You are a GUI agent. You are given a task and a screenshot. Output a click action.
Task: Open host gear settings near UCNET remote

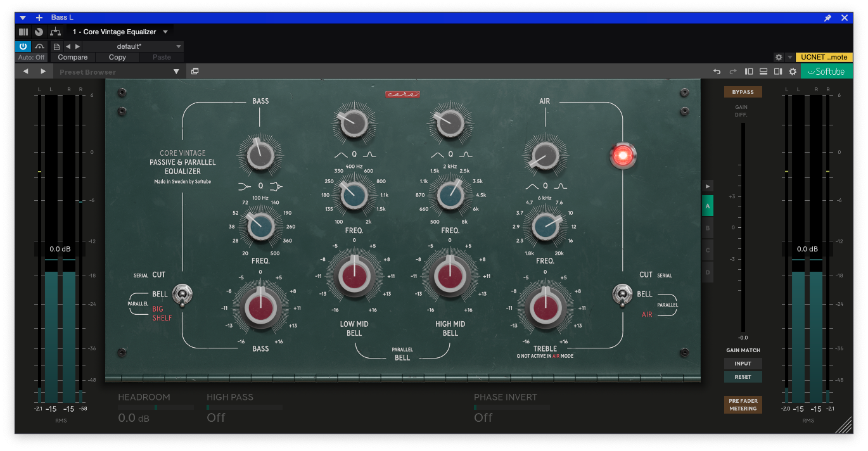click(x=779, y=57)
